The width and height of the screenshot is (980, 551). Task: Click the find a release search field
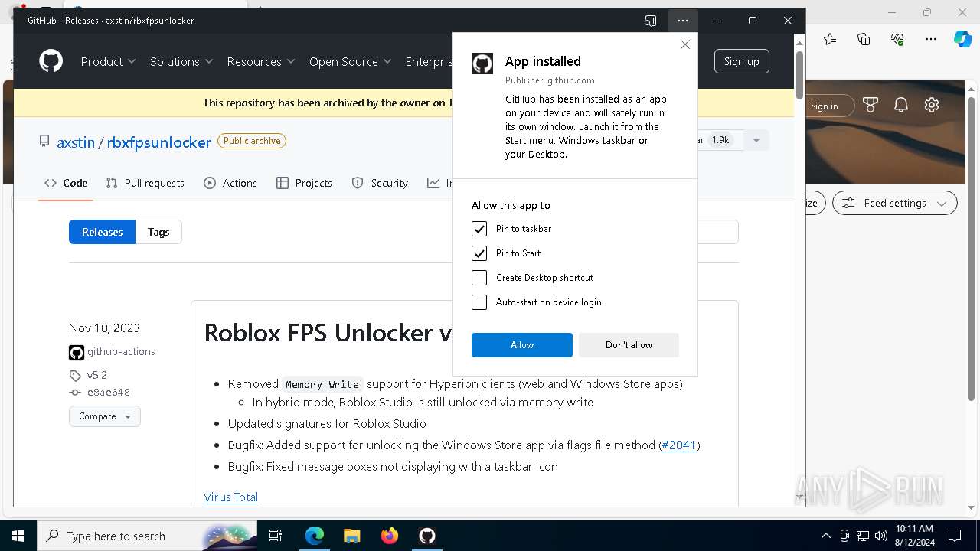(x=718, y=232)
